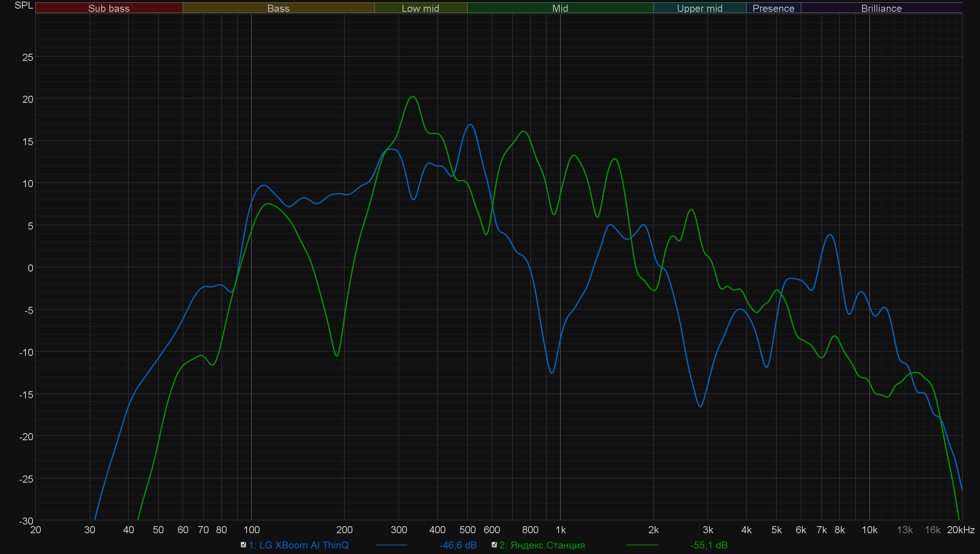Click the 0 dB mark on SPL axis
The image size is (980, 554).
tap(30, 268)
